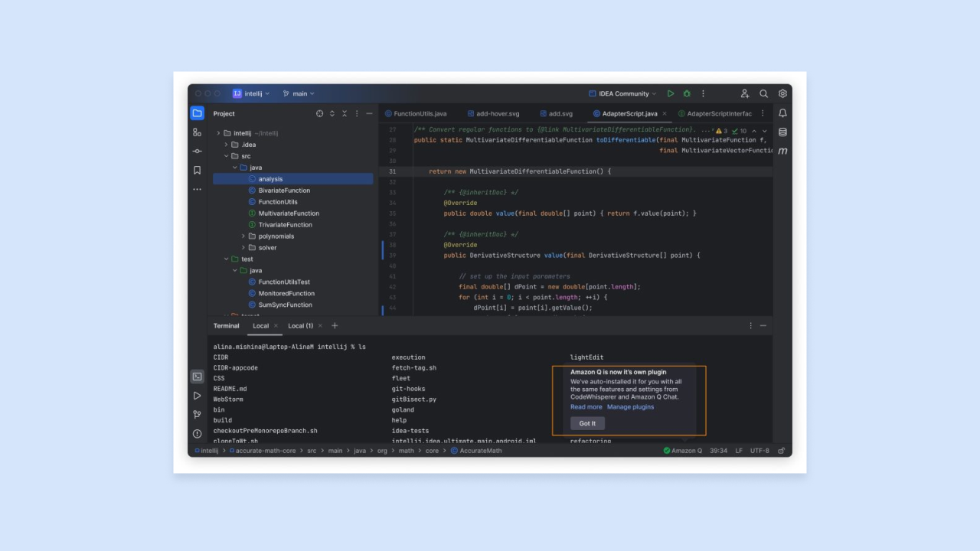Open IDEA Community run configuration dropdown
This screenshot has width=980, height=551.
coord(622,93)
